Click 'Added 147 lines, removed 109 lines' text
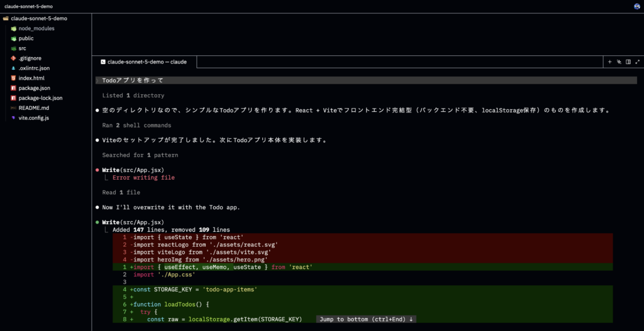 click(171, 230)
